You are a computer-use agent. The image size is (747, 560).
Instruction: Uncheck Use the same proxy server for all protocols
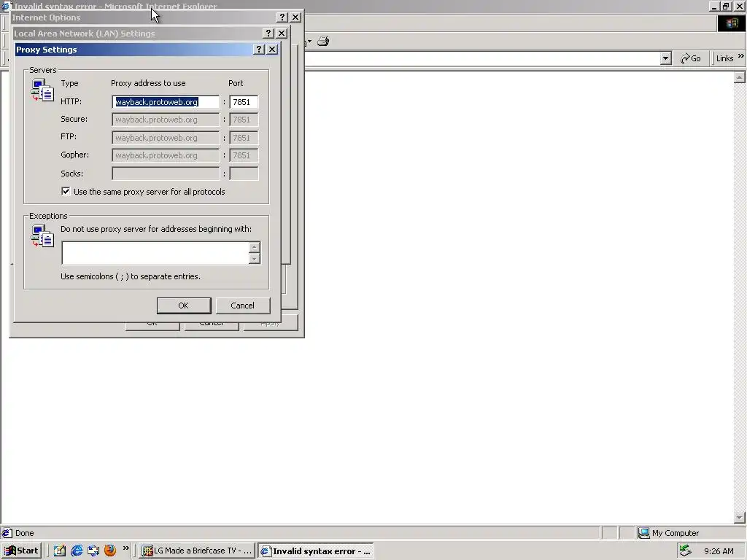click(x=66, y=192)
